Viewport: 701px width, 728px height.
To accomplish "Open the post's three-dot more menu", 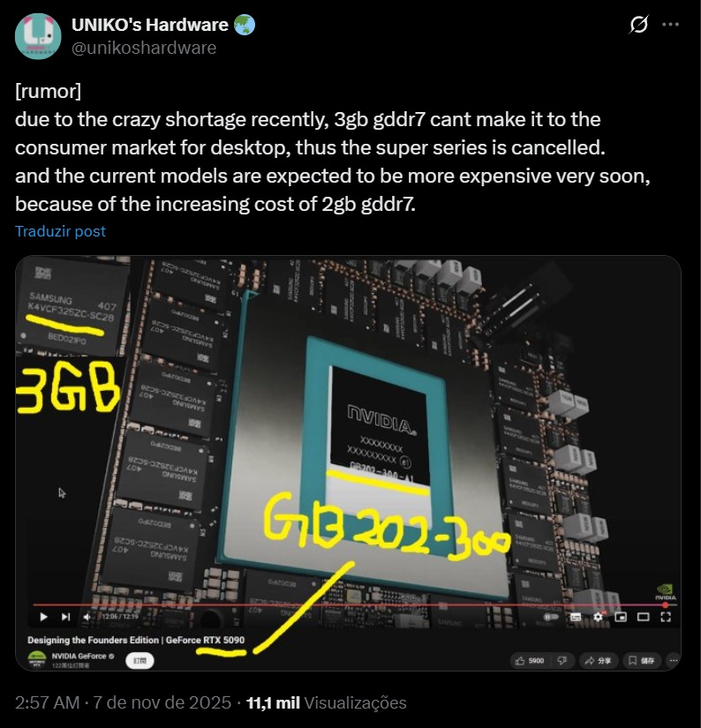I will [x=670, y=24].
